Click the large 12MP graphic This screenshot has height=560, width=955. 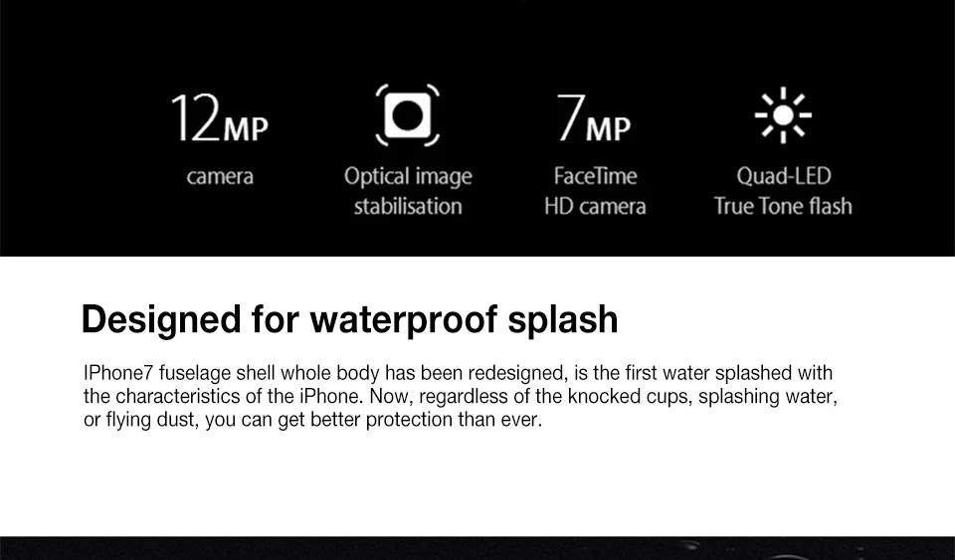219,118
